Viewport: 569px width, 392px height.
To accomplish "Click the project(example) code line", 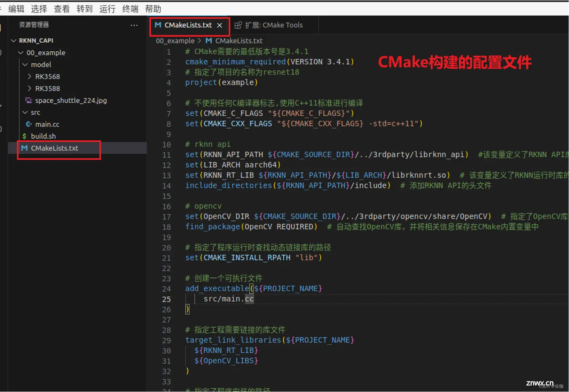I will (222, 82).
